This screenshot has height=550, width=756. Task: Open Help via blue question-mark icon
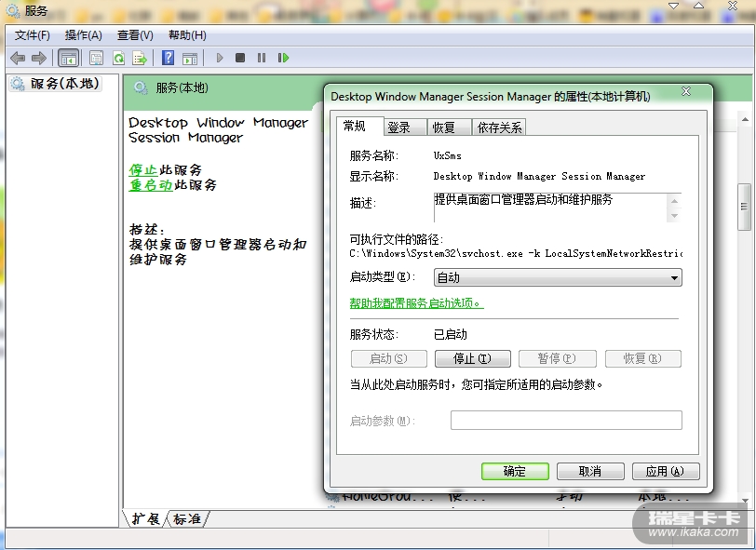168,59
